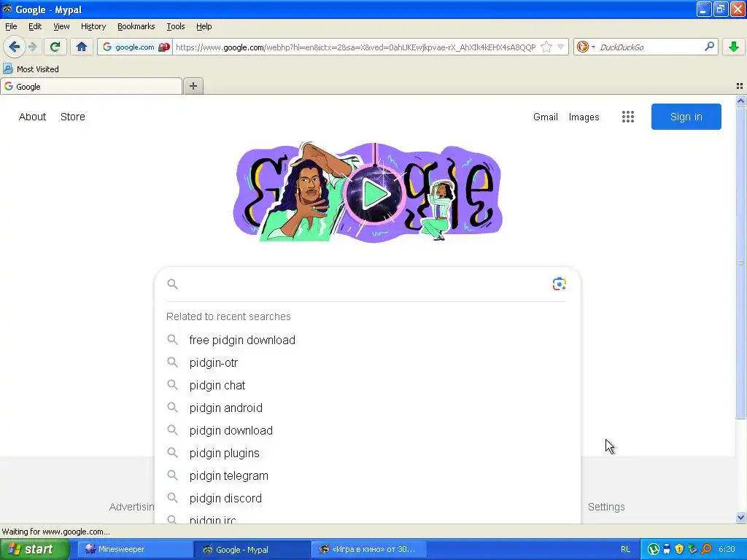Click the blue Sign in button
This screenshot has width=747, height=560.
686,117
